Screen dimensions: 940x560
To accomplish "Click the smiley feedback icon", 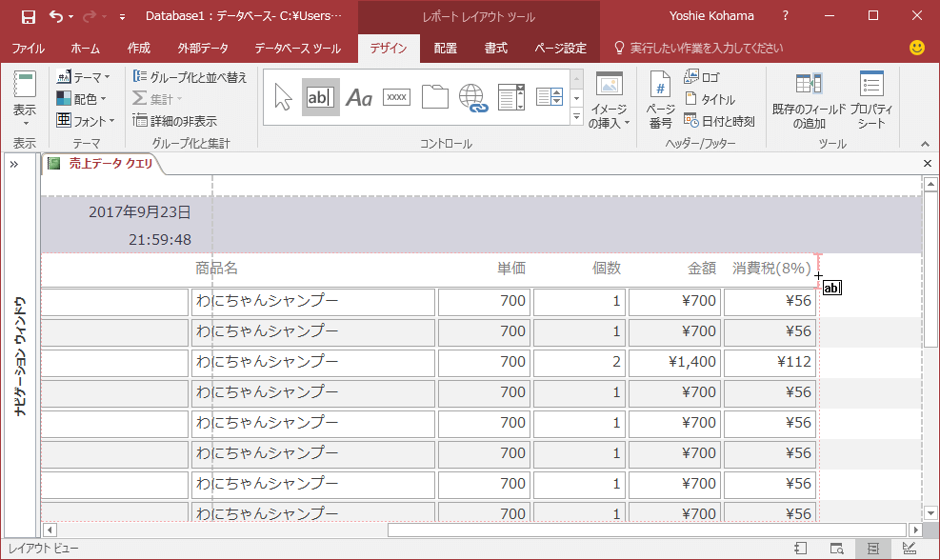I will (916, 48).
